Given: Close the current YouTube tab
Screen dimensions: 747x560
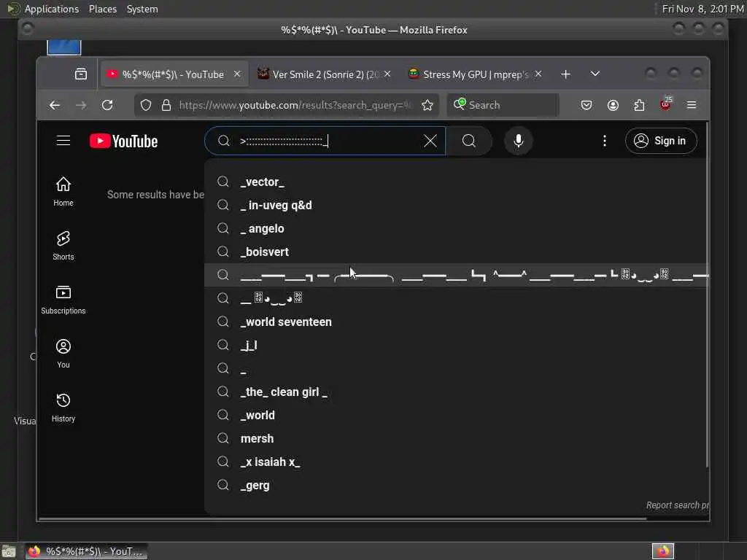Looking at the screenshot, I should pyautogui.click(x=237, y=74).
